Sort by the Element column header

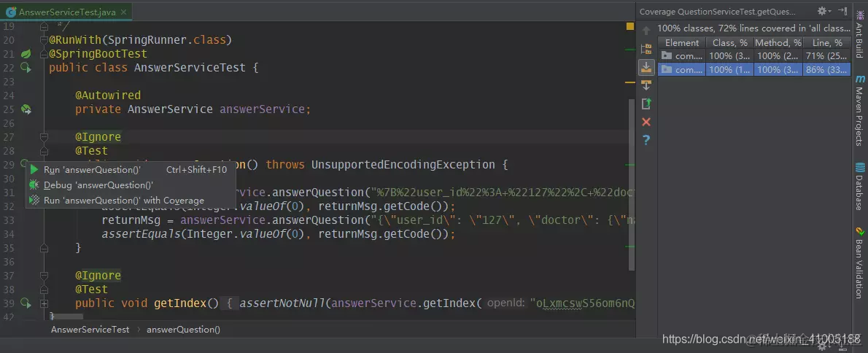(682, 42)
